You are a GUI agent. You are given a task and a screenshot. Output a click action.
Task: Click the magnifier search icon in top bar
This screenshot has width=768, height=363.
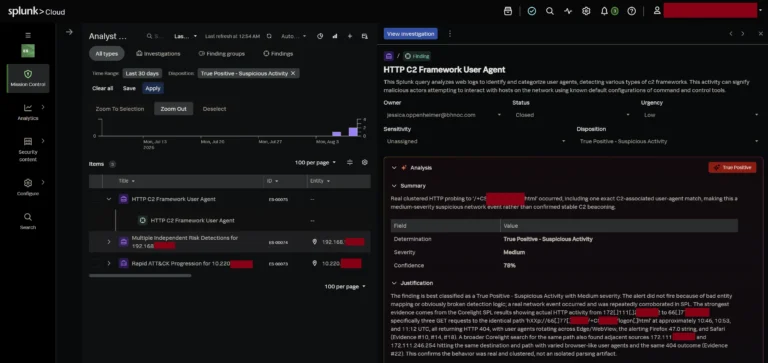[550, 11]
